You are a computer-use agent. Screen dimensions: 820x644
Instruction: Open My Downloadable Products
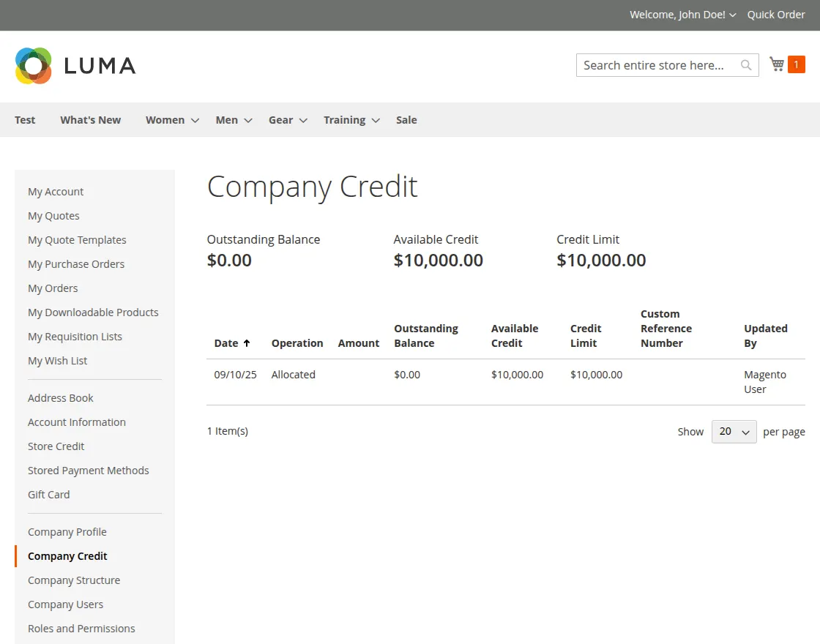(93, 312)
